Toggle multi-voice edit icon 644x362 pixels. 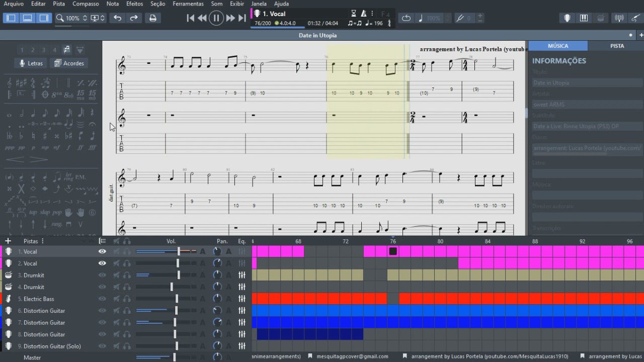pos(67,50)
